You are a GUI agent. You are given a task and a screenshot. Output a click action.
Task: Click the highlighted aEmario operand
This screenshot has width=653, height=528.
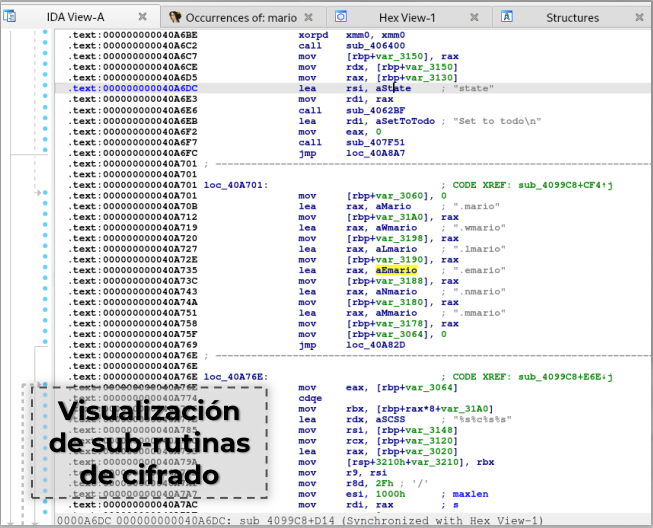[395, 270]
